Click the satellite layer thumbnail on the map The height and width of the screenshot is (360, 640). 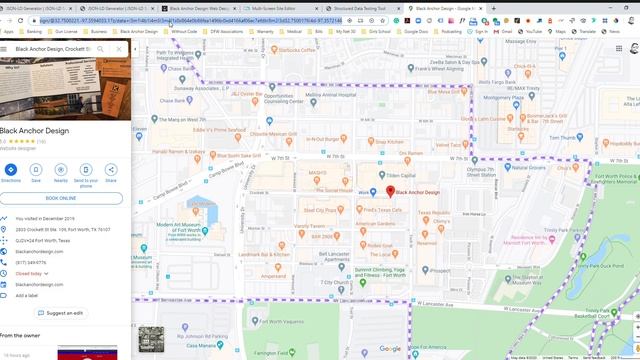click(x=151, y=339)
